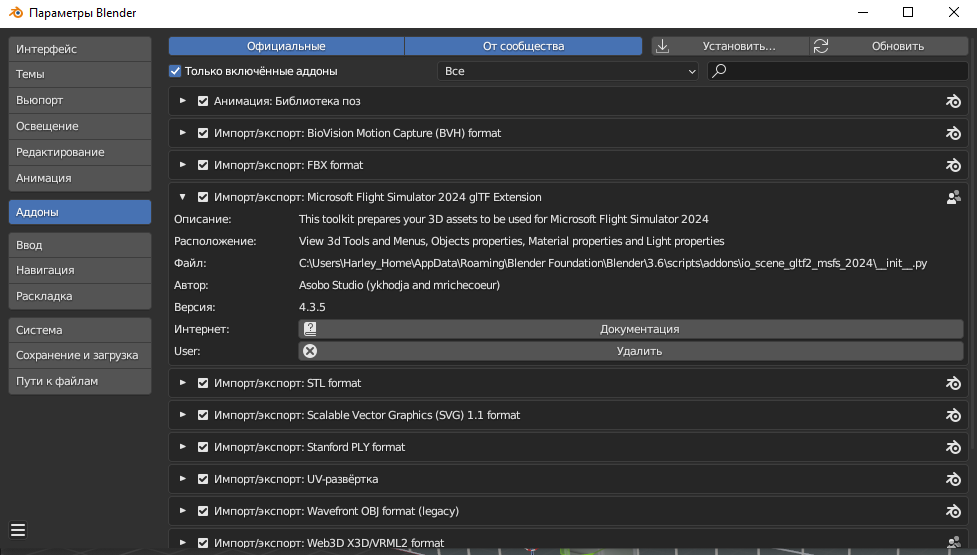
Task: Click the Blender icon on the UV-развёртка row
Action: pyautogui.click(x=953, y=479)
